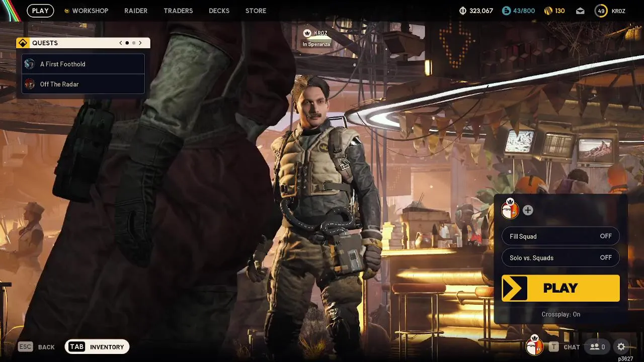Select first quests page dot indicator
This screenshot has height=362, width=644.
click(127, 43)
